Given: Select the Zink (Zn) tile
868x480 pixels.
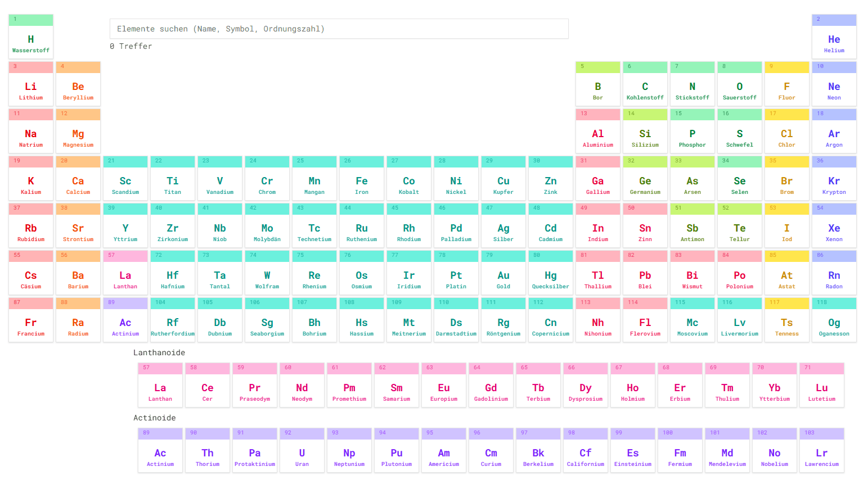Looking at the screenshot, I should click(551, 178).
